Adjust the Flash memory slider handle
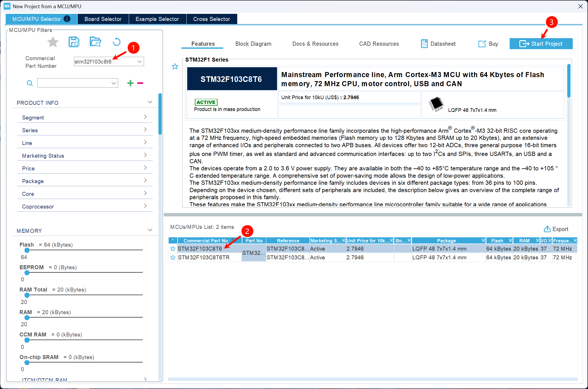Viewport: 588px width, 389px height. pyautogui.click(x=27, y=250)
